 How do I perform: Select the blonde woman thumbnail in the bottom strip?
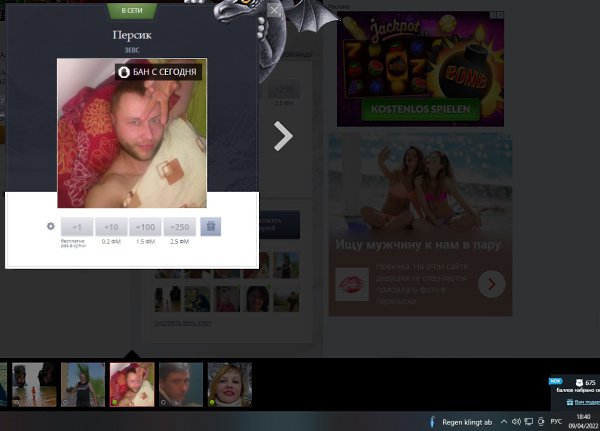coord(229,384)
